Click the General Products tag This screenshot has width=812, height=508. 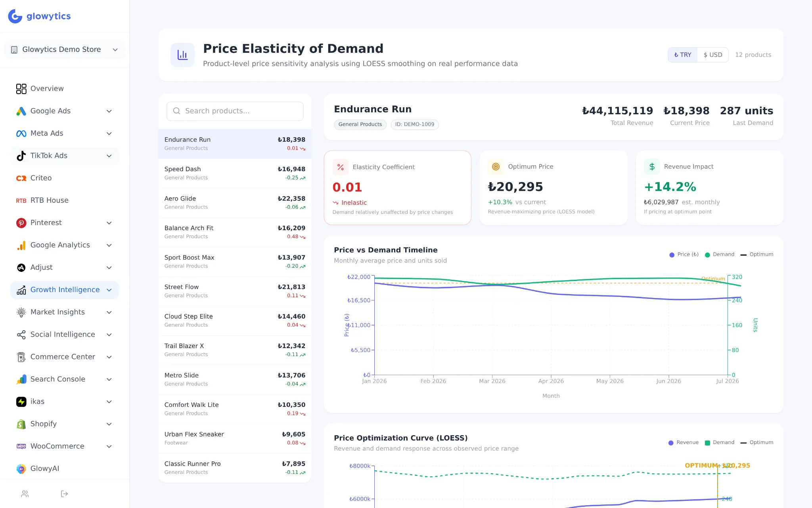[x=360, y=125]
